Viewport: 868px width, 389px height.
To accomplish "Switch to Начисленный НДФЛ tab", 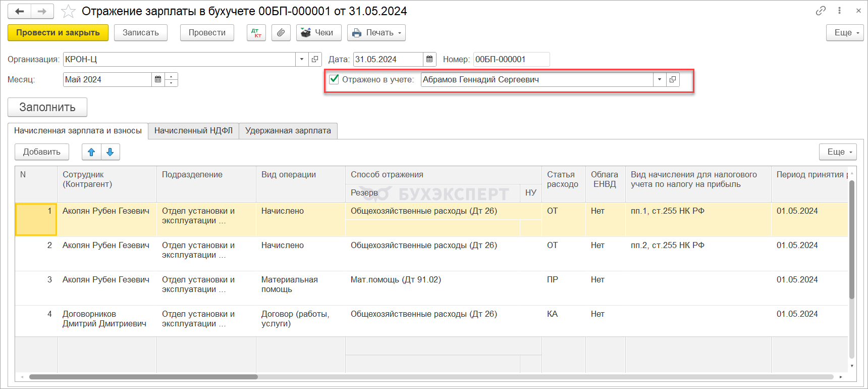I will (193, 131).
